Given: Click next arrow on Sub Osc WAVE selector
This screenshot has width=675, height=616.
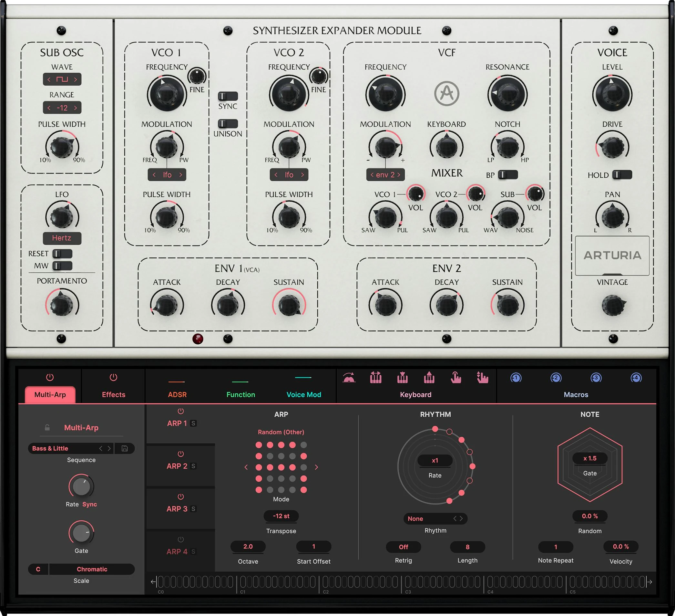Looking at the screenshot, I should click(75, 79).
